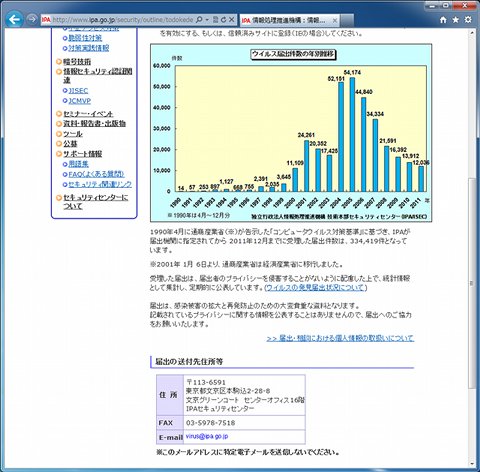Close the IPA browser tab
The image size is (480, 472).
coord(335,21)
